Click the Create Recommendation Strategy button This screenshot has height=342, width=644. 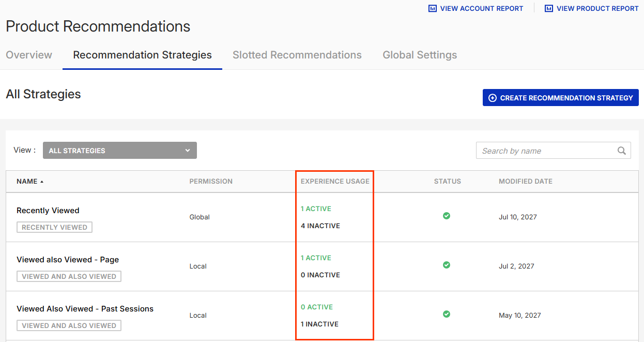(560, 98)
